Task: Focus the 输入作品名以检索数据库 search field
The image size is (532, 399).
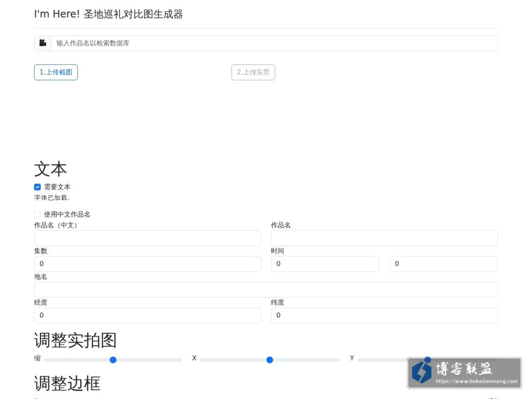Action: 274,43
